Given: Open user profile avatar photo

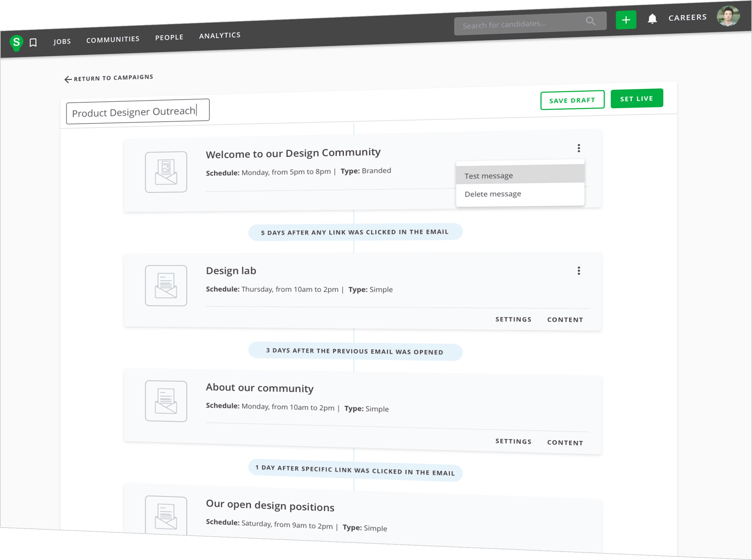Looking at the screenshot, I should click(728, 16).
